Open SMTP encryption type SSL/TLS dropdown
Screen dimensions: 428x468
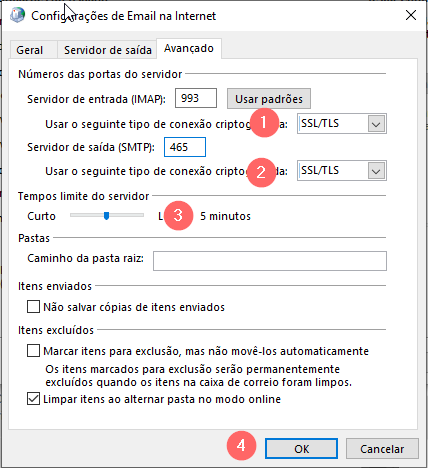pos(342,171)
